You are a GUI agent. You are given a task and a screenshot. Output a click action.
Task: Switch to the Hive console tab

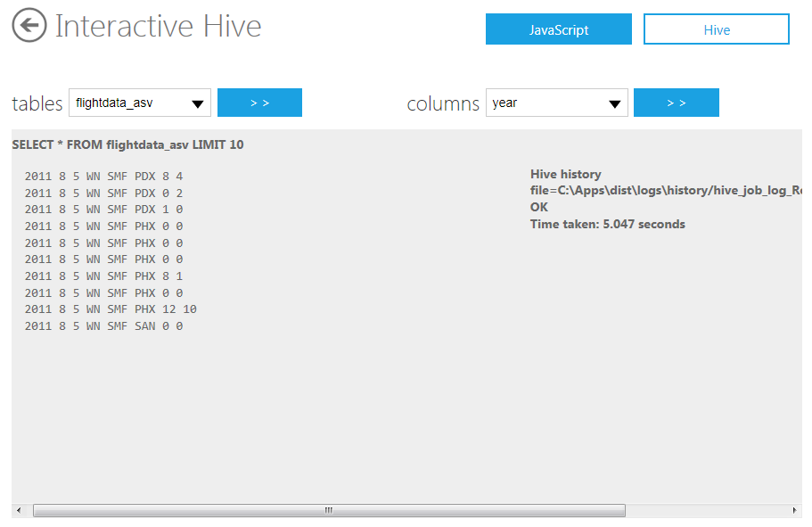[717, 29]
